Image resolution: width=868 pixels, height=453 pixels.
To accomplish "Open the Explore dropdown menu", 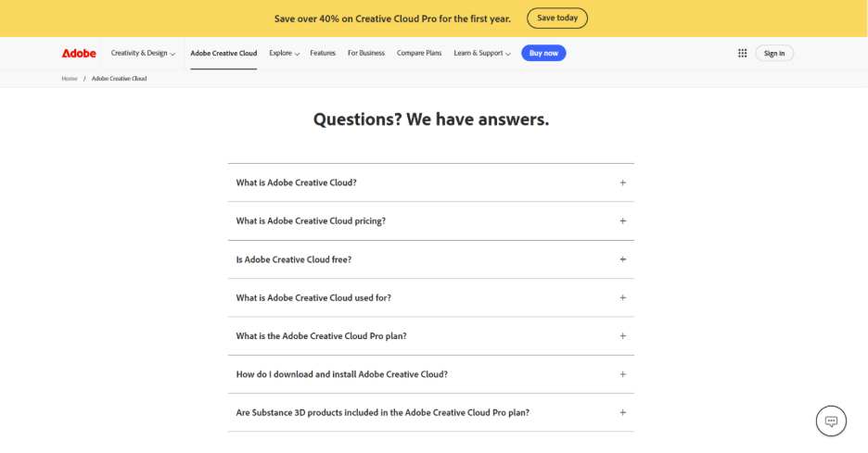I will pyautogui.click(x=284, y=53).
